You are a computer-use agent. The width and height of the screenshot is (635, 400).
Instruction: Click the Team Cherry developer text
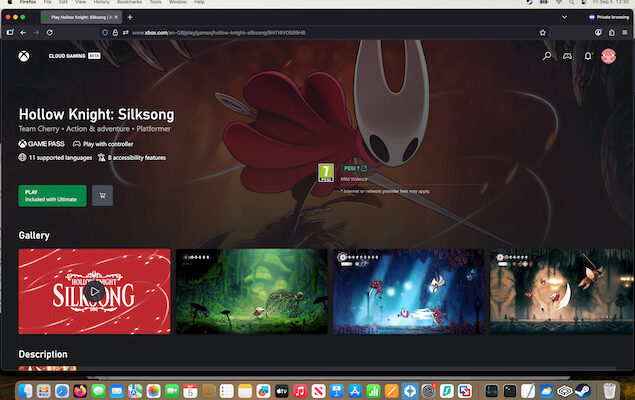39,129
